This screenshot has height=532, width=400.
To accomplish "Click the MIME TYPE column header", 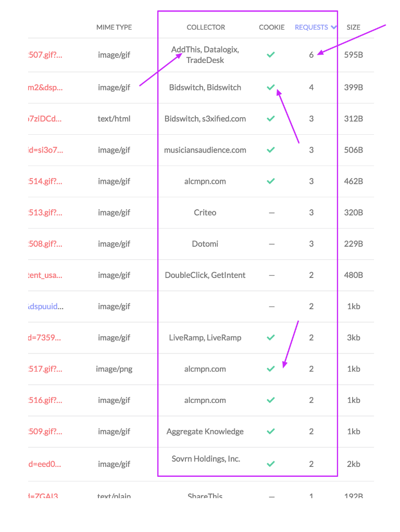I will (114, 27).
